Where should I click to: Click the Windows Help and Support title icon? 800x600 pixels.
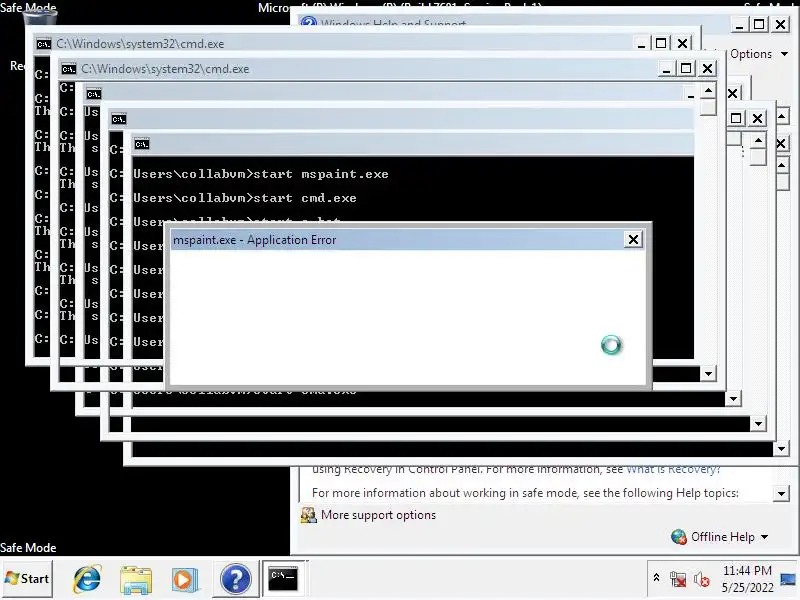308,23
